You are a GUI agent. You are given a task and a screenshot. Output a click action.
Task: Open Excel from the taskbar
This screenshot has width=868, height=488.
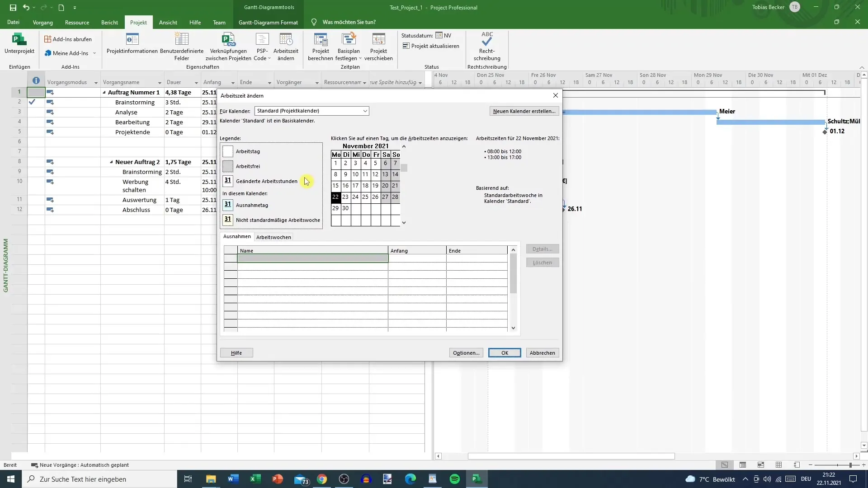click(x=255, y=479)
